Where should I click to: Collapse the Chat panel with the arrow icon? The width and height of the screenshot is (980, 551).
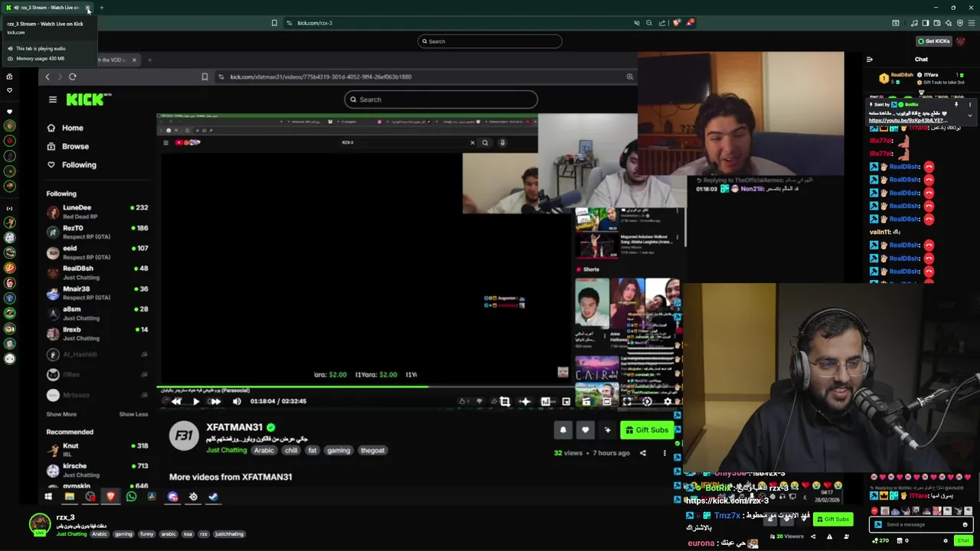coord(869,59)
